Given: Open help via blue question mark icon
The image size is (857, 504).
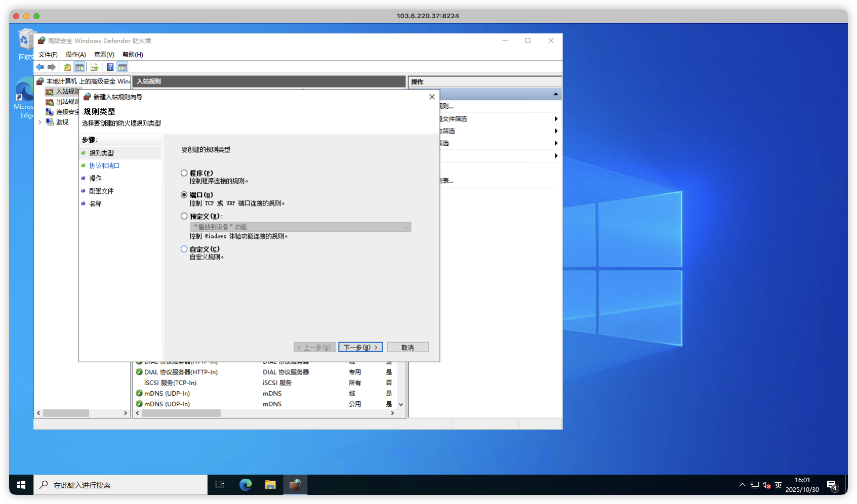Looking at the screenshot, I should click(x=110, y=67).
